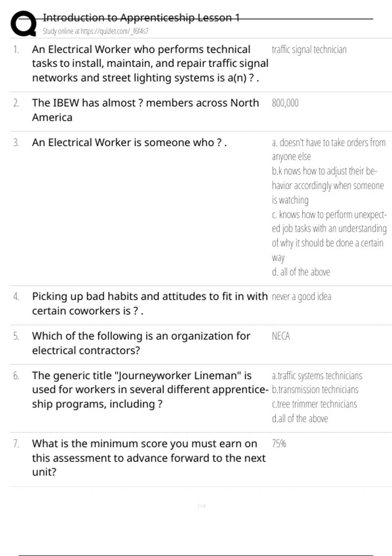Image resolution: width=392 pixels, height=556 pixels.
Task: Click option b. transmission technicians
Action: [x=315, y=390]
